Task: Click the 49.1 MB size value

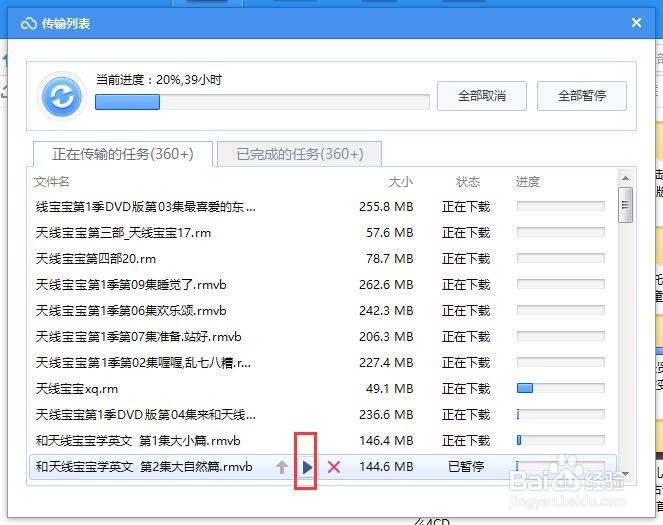Action: [x=389, y=388]
